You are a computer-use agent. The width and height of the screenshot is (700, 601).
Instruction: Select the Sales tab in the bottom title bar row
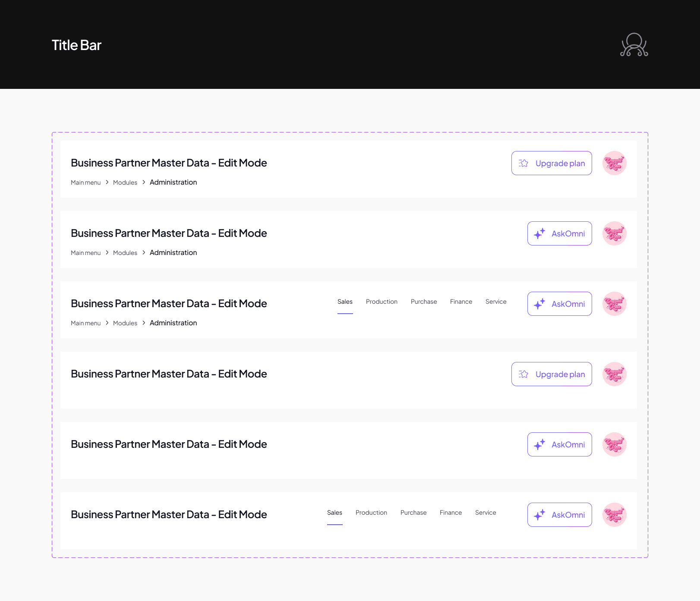(335, 513)
